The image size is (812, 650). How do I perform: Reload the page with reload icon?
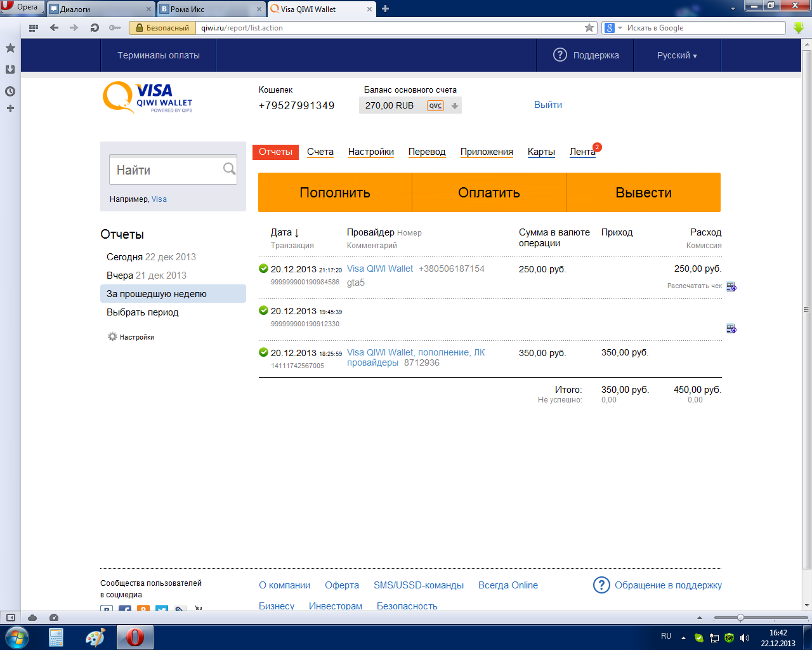(95, 28)
